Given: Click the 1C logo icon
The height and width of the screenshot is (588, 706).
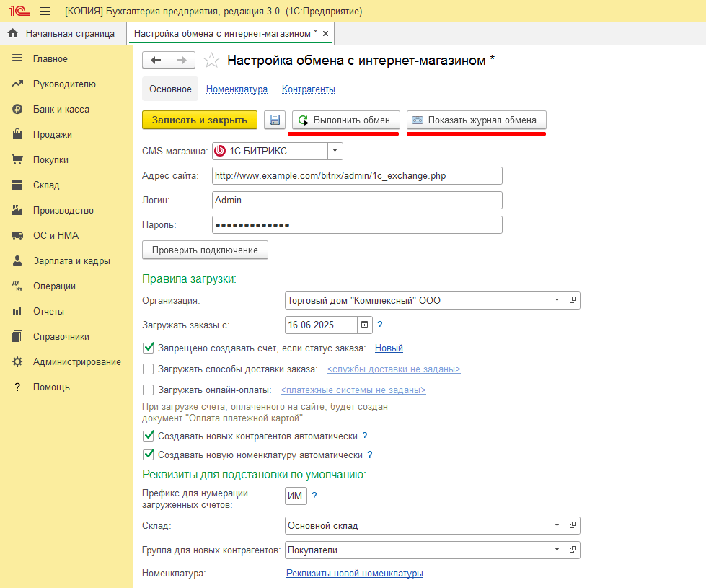Looking at the screenshot, I should click(19, 11).
